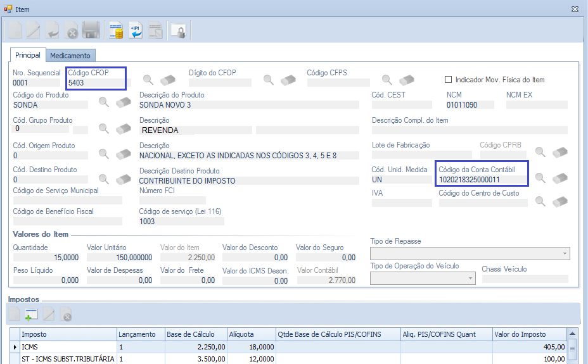The image size is (588, 364).
Task: Clear Código CFPS with eraser icon
Action: tap(407, 80)
